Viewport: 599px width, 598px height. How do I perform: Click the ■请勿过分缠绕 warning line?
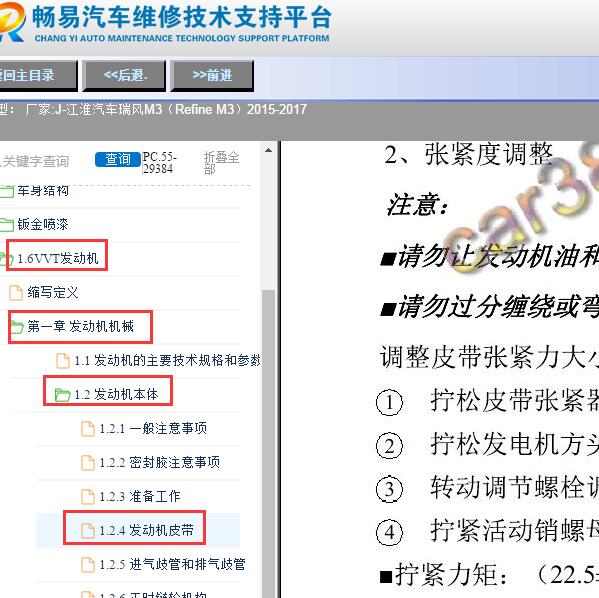click(489, 307)
